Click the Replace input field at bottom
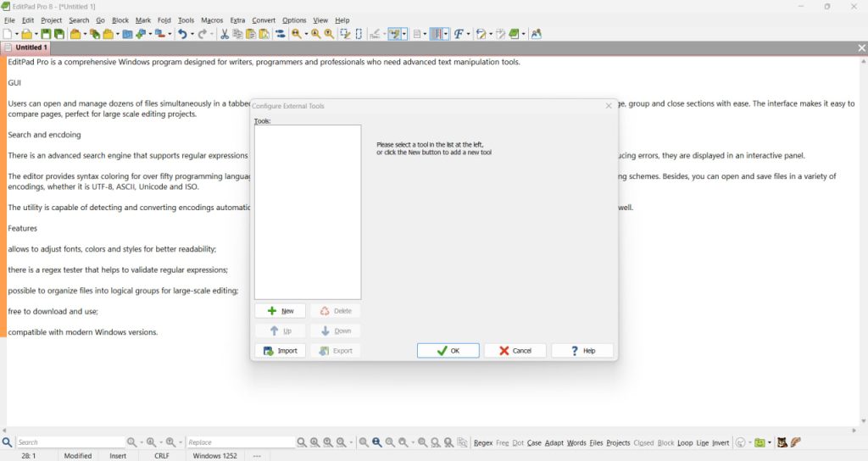Image resolution: width=868 pixels, height=461 pixels. point(240,442)
